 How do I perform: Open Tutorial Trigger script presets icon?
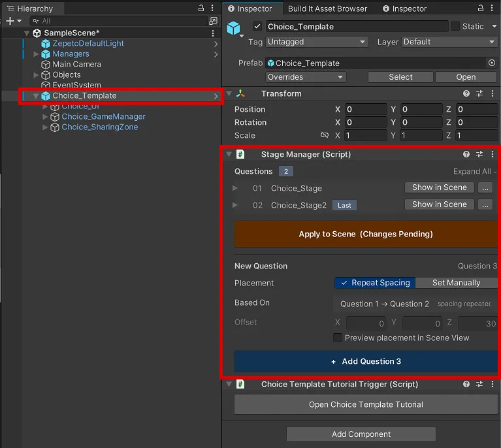coord(479,384)
